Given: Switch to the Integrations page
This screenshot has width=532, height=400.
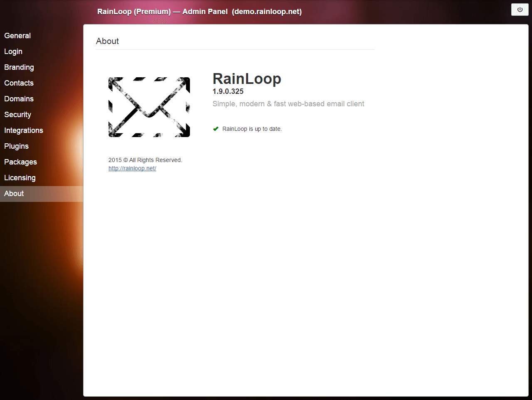Looking at the screenshot, I should point(24,130).
